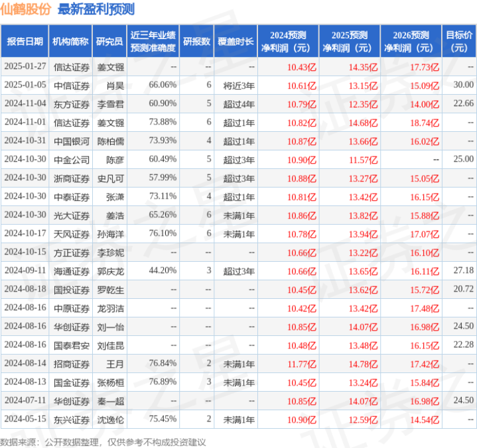Click the 仙鹤股份 title text
477x448 pixels.
[x=26, y=9]
